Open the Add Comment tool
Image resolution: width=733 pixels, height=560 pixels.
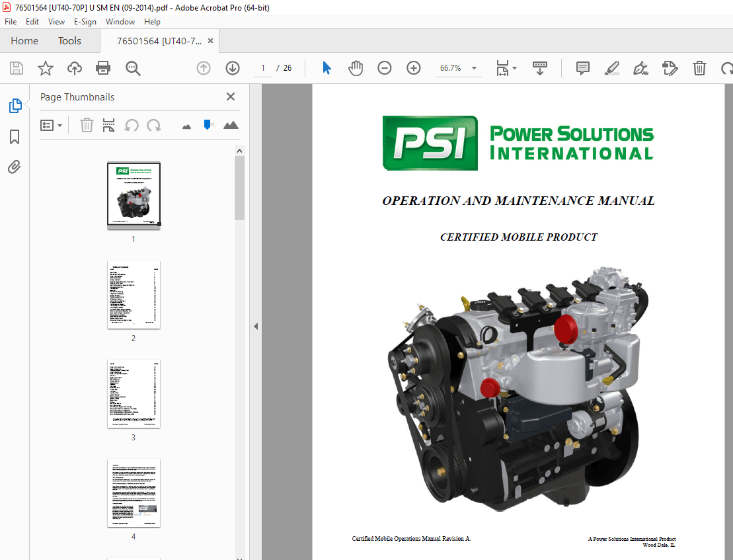point(582,67)
